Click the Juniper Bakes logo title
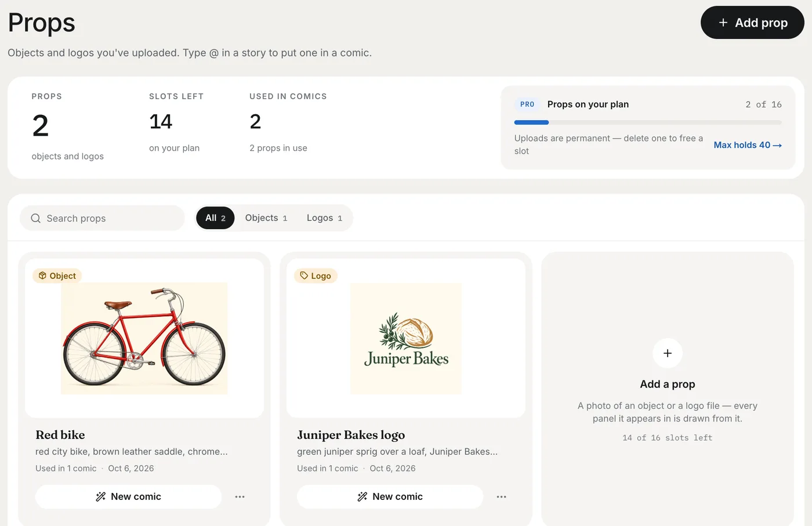Image resolution: width=812 pixels, height=526 pixels. pos(351,435)
